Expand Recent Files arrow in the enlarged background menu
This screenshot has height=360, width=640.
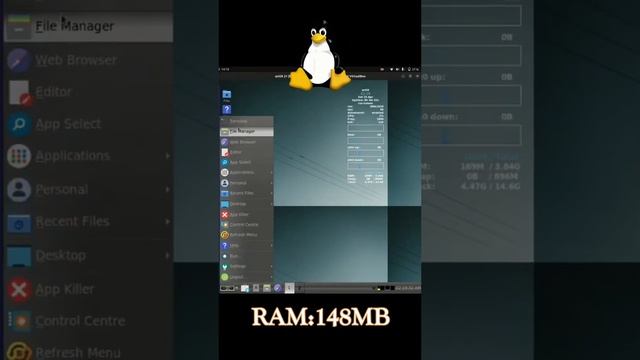coord(168,222)
